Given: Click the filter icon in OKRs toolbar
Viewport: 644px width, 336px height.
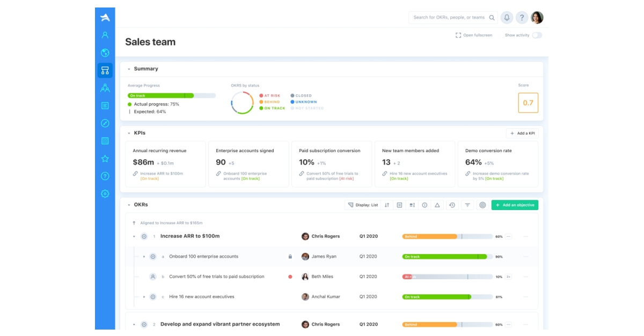Looking at the screenshot, I should tap(467, 205).
